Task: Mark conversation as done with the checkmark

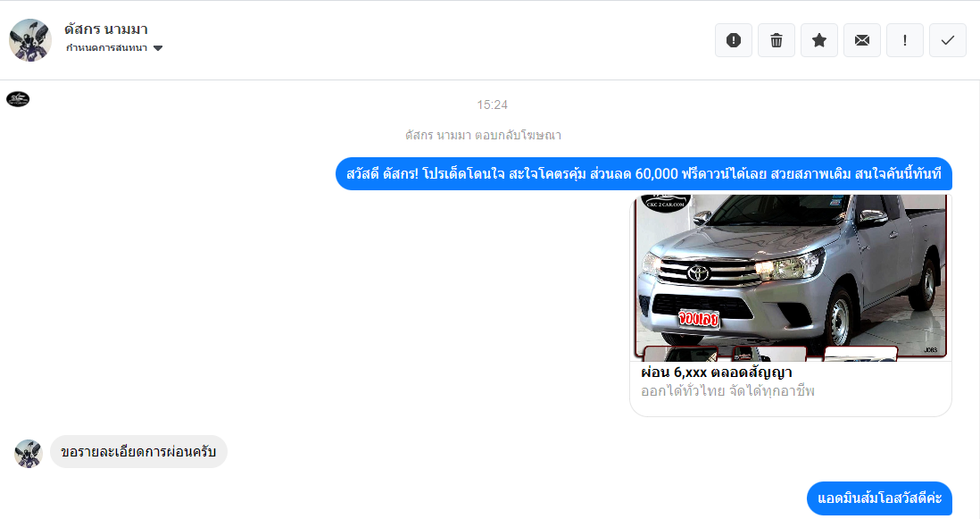Action: click(x=948, y=40)
